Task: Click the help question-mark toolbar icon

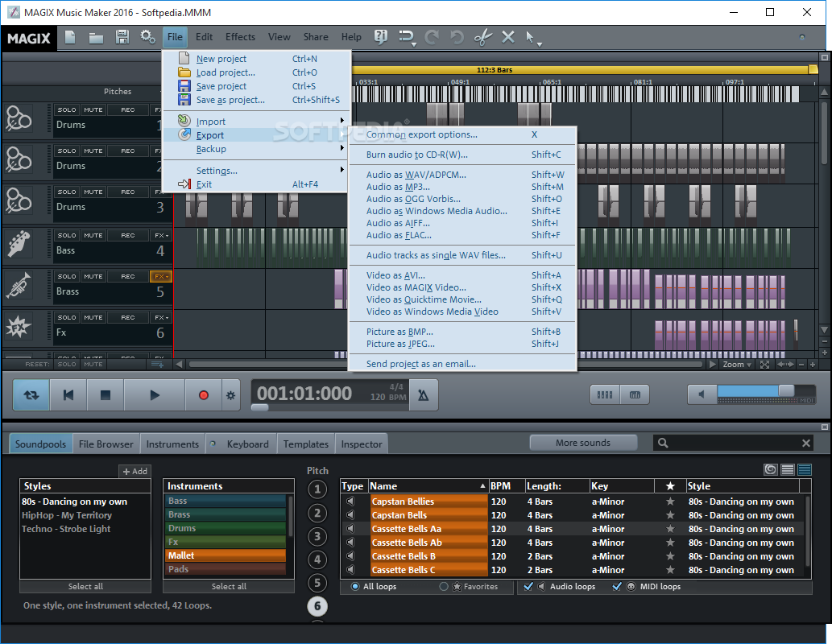Action: coord(380,36)
